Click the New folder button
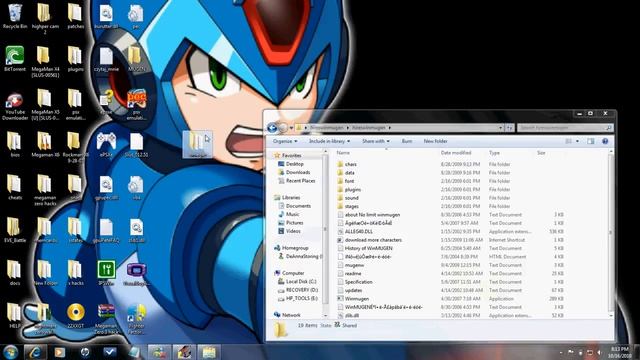The width and height of the screenshot is (640, 360). point(435,141)
